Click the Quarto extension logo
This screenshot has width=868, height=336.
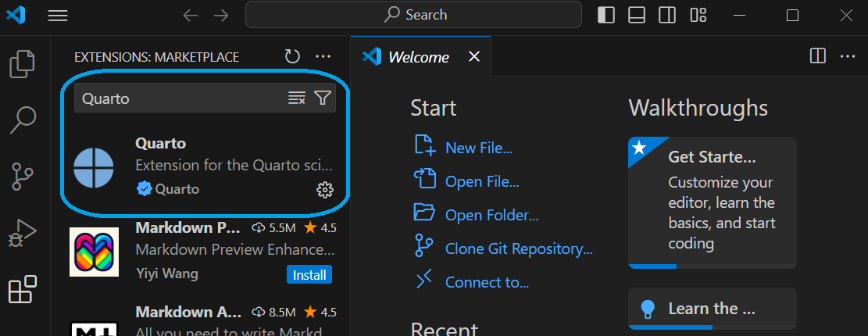click(94, 168)
